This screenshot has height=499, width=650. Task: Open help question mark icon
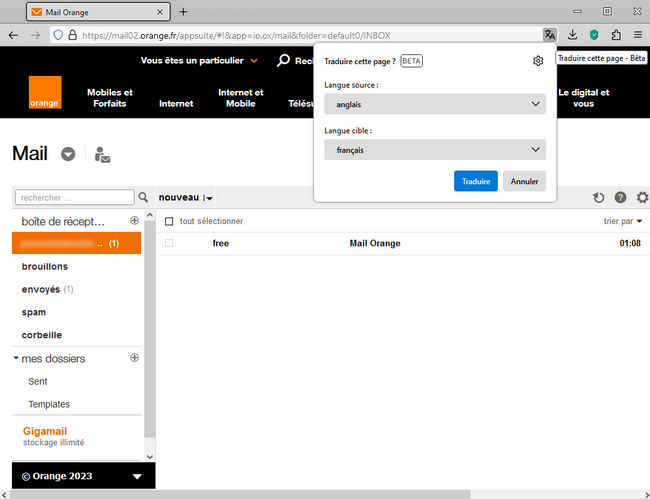tap(620, 197)
